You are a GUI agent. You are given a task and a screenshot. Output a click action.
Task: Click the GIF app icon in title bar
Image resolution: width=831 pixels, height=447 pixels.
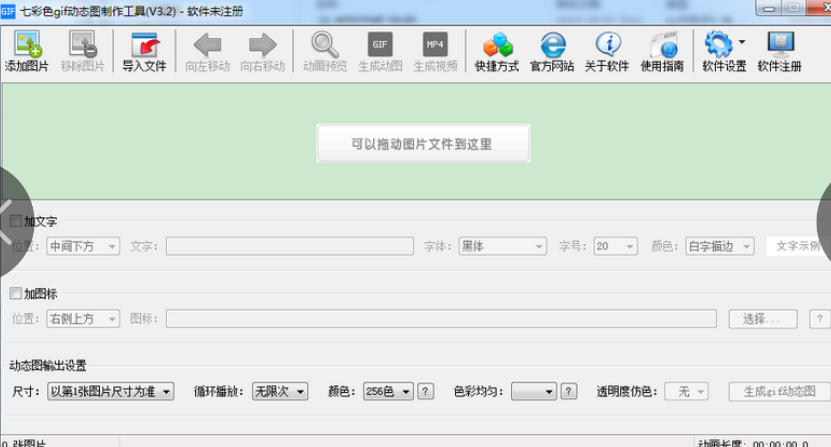(8, 11)
